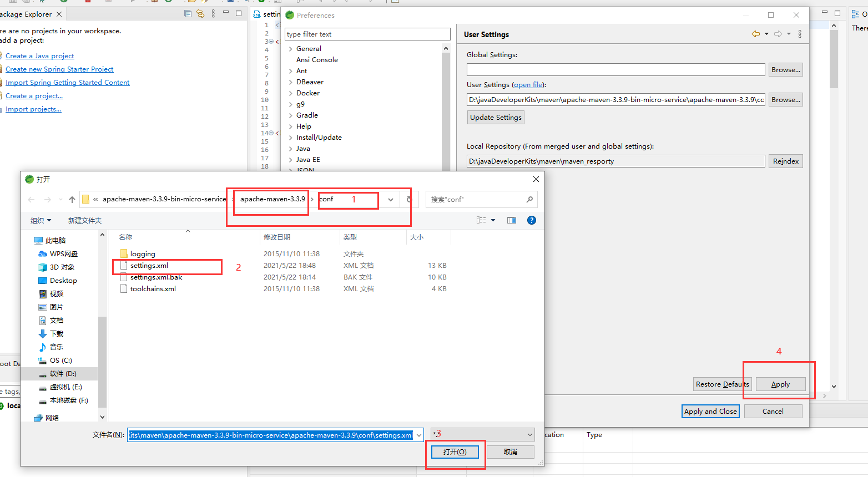Collapse all nodes in Package Explorer
Screen dimensions: 868x477
coord(188,13)
